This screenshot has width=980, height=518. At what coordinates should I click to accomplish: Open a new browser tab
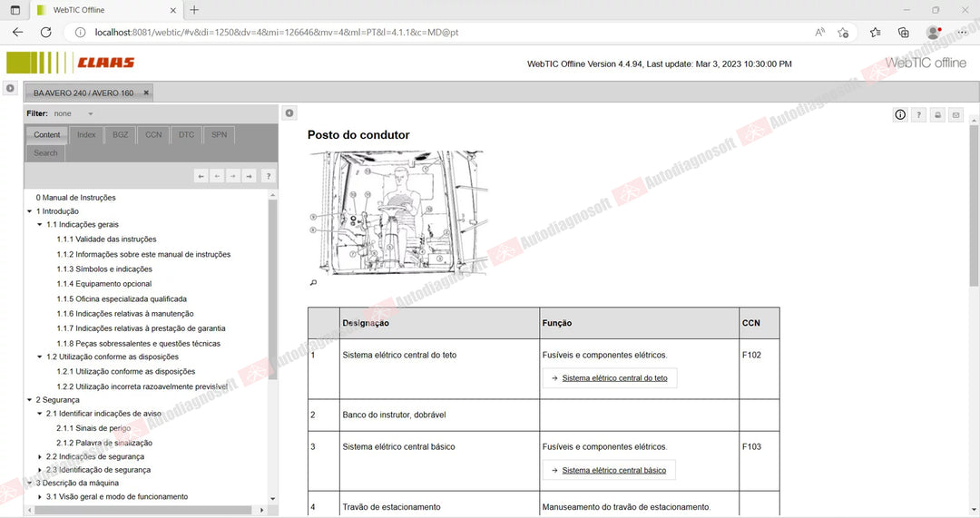pyautogui.click(x=194, y=10)
